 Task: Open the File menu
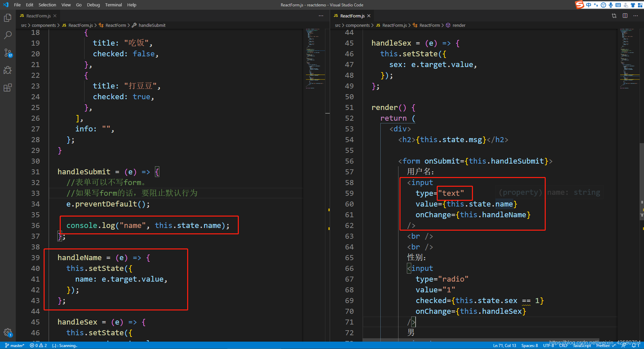pyautogui.click(x=17, y=5)
